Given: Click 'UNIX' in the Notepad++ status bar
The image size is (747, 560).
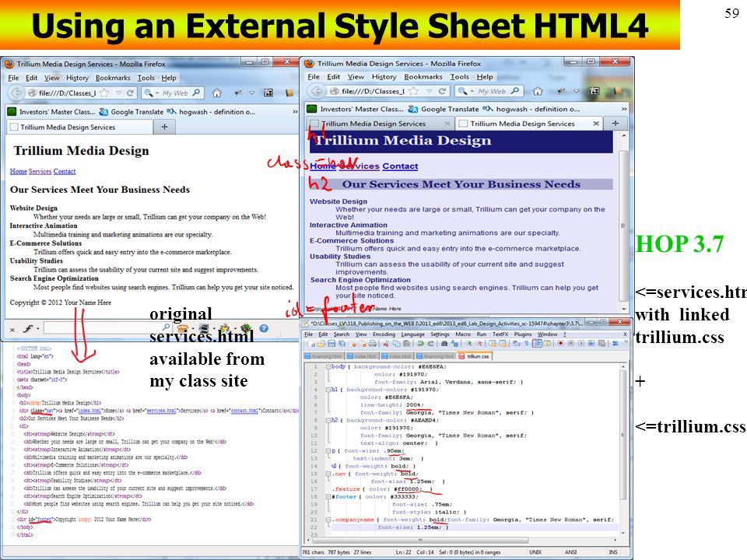Looking at the screenshot, I should [x=535, y=552].
